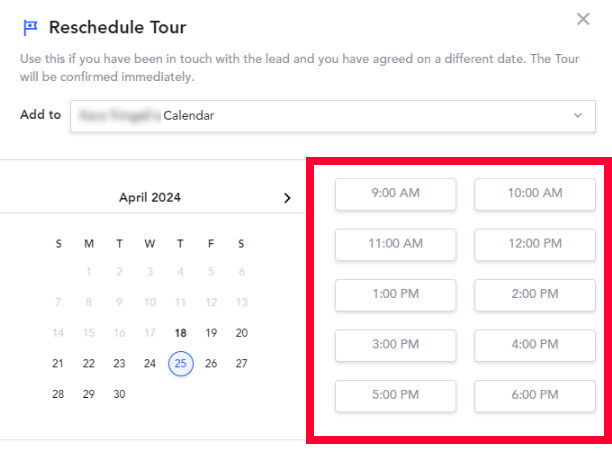This screenshot has width=612, height=453.
Task: Select the 12:00 PM time slot
Action: [535, 244]
